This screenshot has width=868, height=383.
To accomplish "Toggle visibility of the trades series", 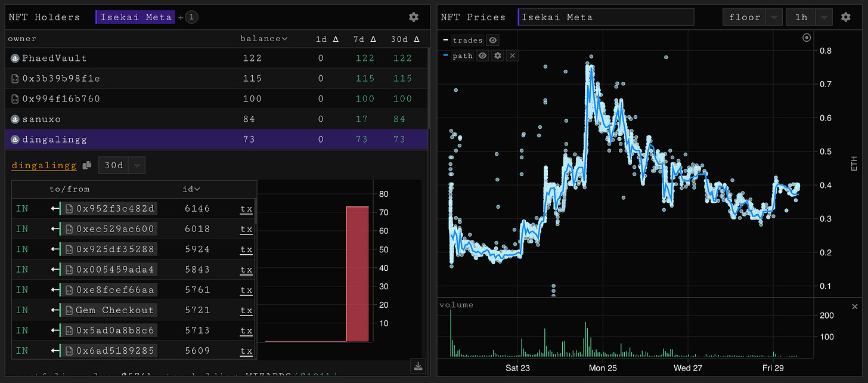I will tap(492, 40).
